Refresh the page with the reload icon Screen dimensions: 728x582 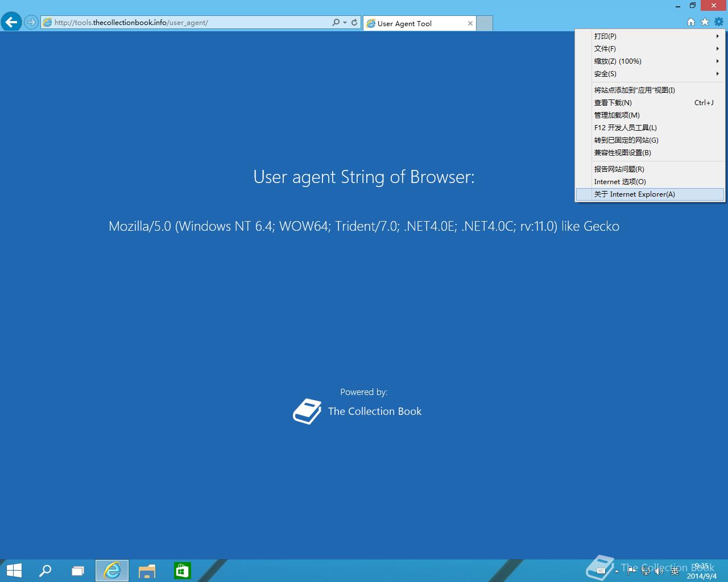(354, 22)
